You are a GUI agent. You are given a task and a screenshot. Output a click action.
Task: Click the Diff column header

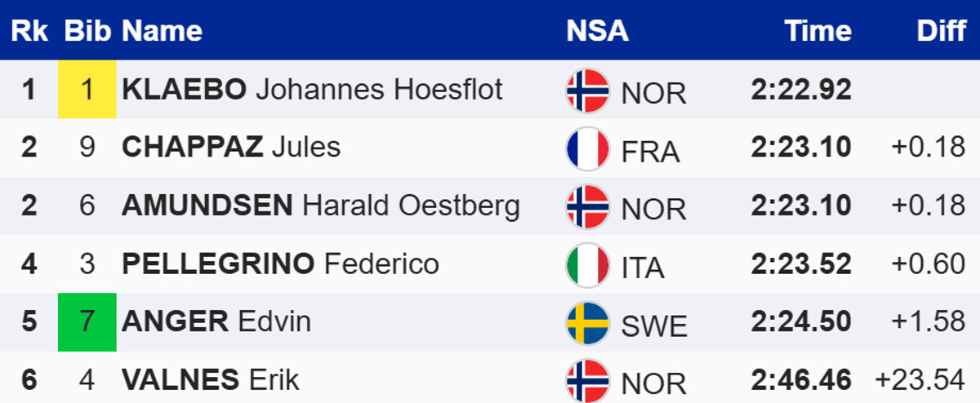point(941,31)
